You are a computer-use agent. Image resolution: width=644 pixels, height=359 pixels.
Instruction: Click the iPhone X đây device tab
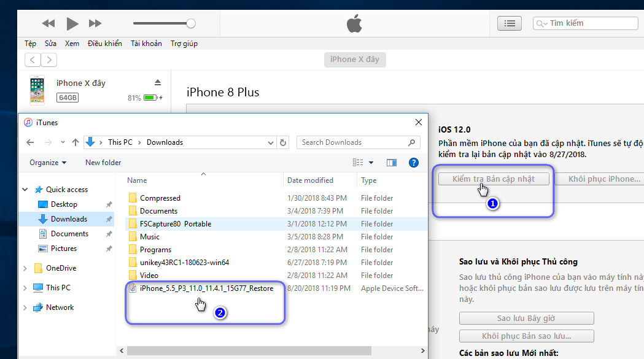pos(355,60)
